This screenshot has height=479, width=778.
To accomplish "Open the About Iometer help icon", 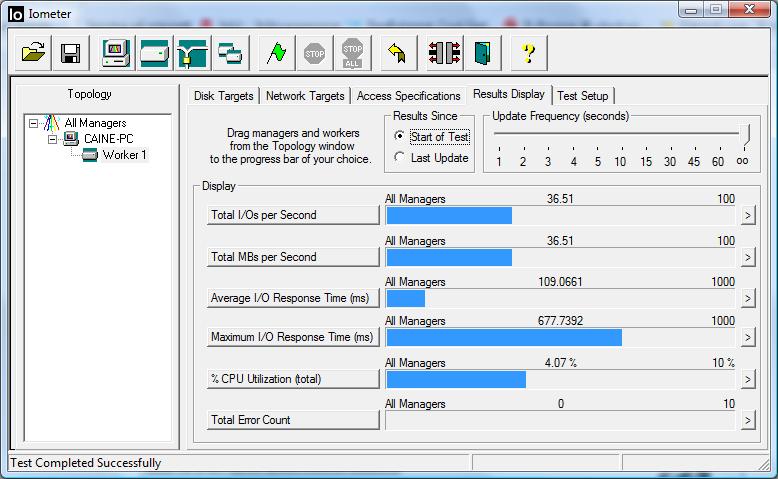I will (529, 53).
